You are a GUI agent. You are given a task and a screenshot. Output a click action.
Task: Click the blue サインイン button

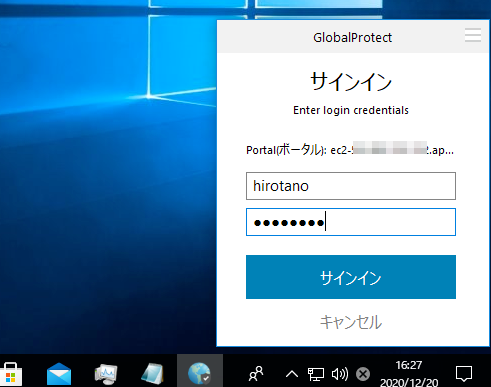click(x=351, y=277)
